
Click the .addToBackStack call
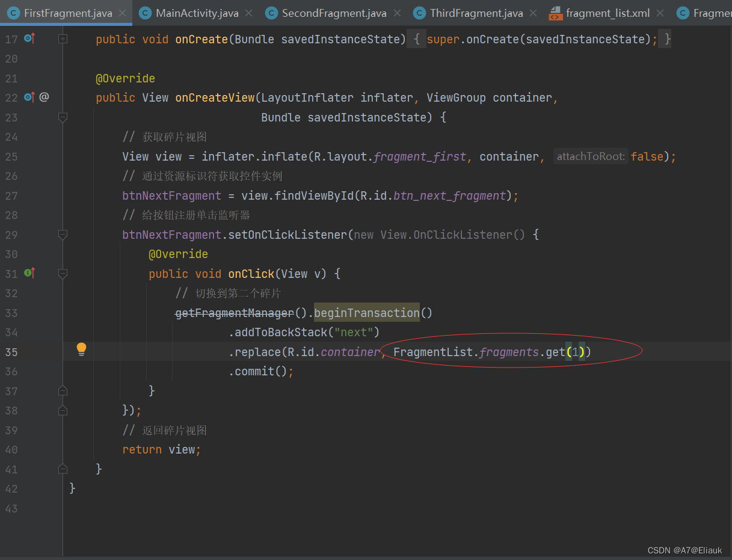tap(304, 333)
